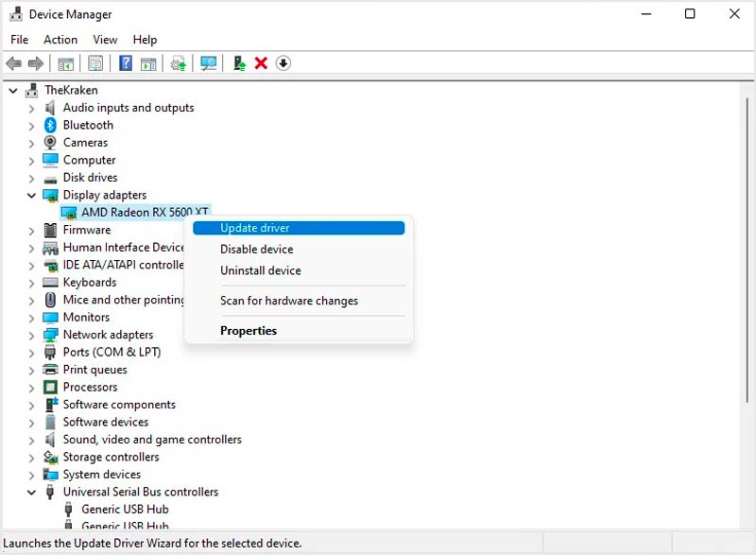This screenshot has width=756, height=555.
Task: Click the Scan for hardware changes monitor icon
Action: coord(209,63)
